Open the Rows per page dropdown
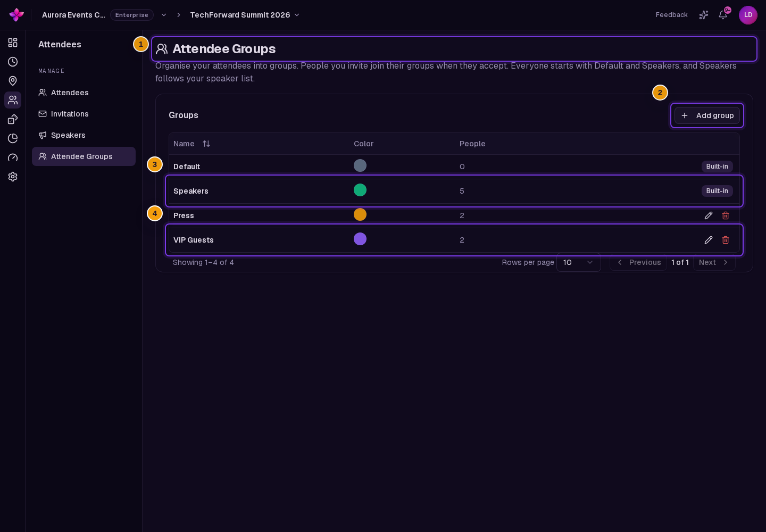This screenshot has height=532, width=766. [579, 262]
